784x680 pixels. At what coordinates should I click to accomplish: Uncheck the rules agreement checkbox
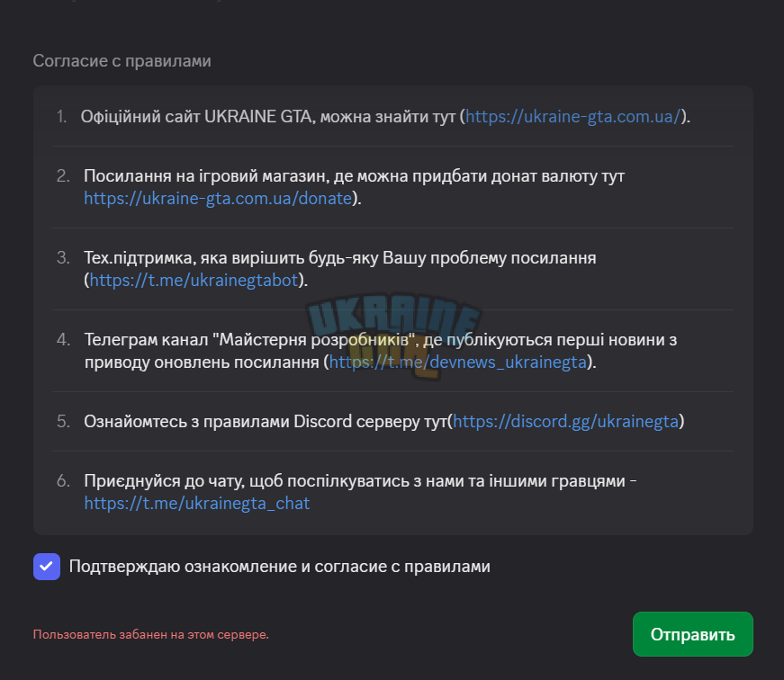[x=47, y=567]
